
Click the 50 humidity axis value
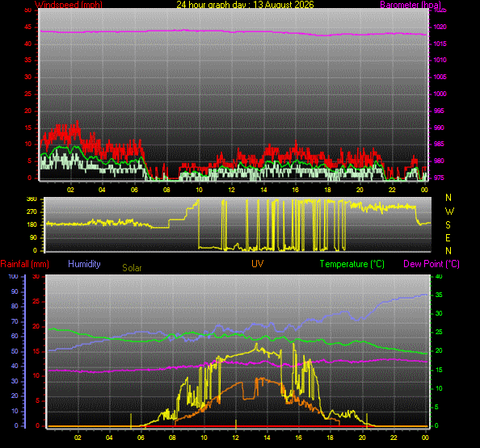[x=15, y=351]
